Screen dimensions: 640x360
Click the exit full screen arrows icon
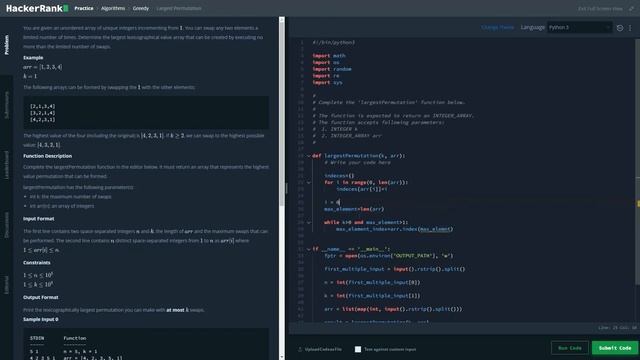pos(631,9)
